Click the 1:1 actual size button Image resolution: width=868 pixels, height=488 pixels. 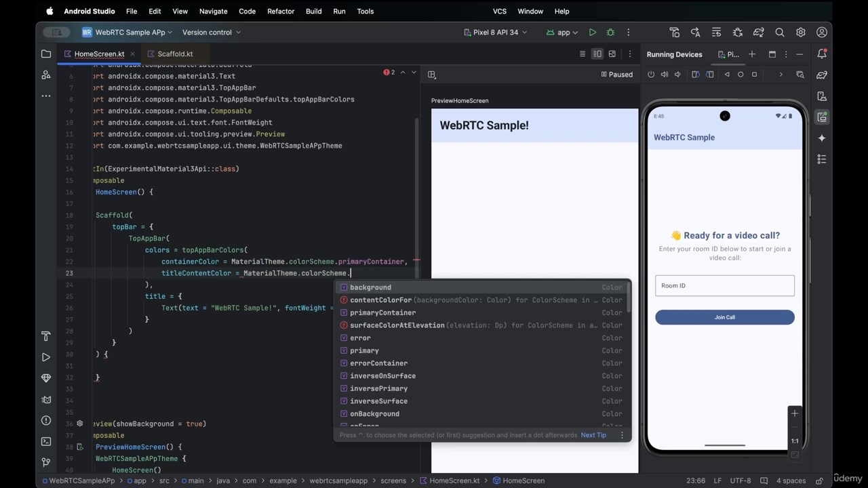tap(795, 441)
